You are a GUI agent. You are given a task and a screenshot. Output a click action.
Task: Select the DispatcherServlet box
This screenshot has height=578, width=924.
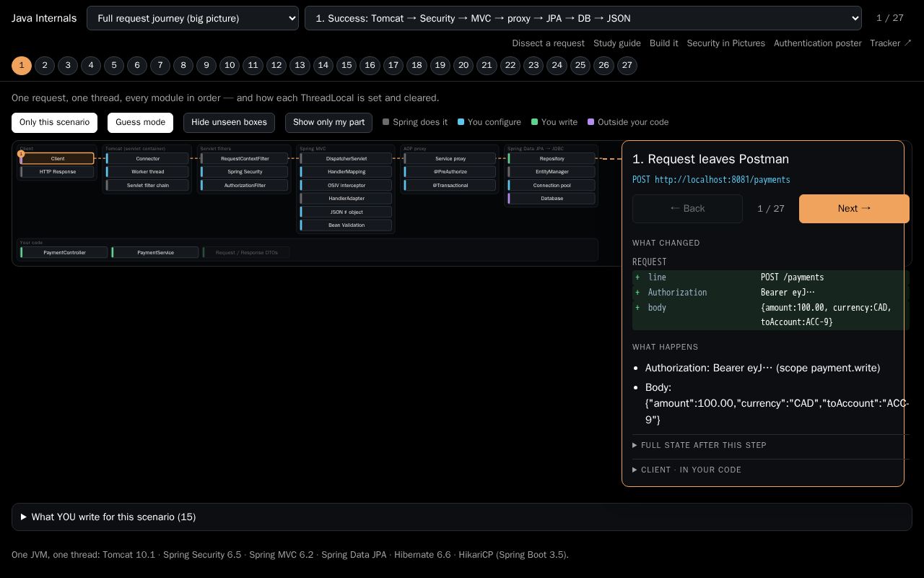(346, 158)
